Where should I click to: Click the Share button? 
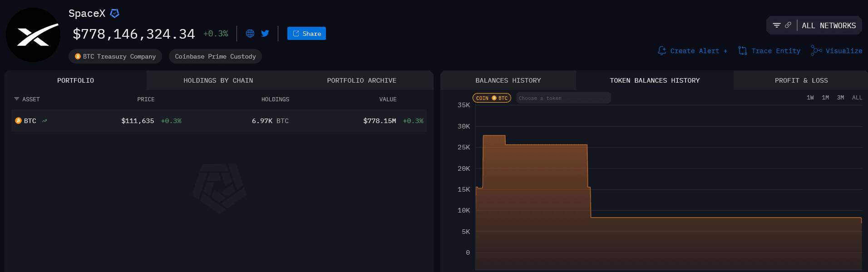[306, 34]
